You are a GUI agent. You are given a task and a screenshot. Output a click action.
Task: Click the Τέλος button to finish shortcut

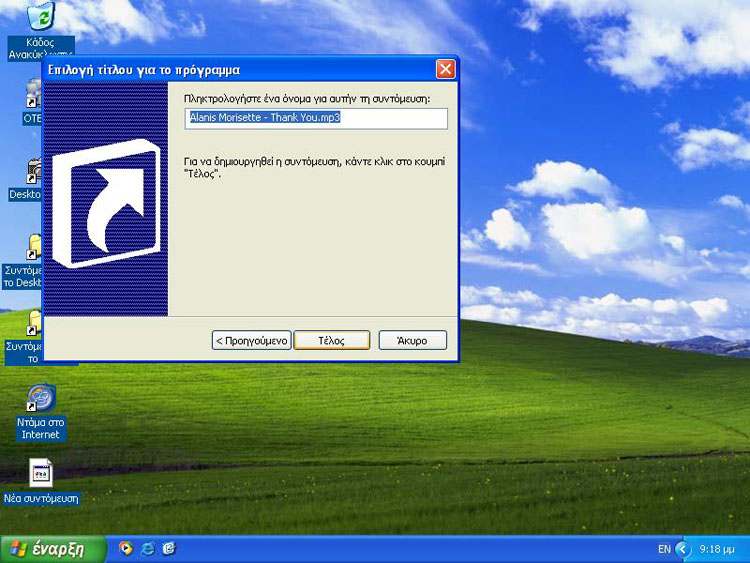pos(331,341)
